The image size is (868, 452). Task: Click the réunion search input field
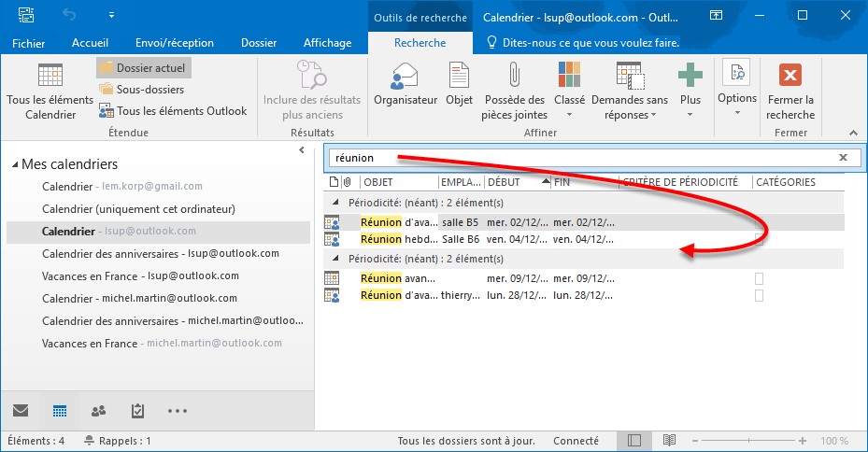579,158
